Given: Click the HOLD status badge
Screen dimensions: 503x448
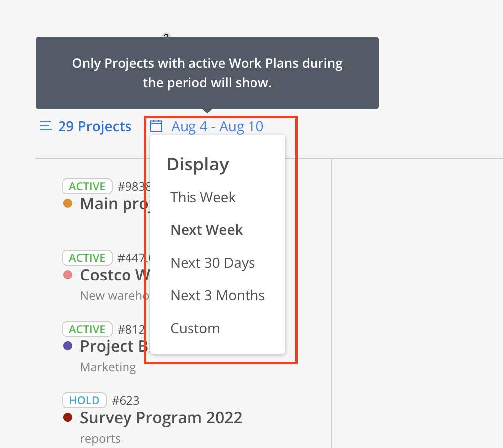Looking at the screenshot, I should [x=84, y=400].
